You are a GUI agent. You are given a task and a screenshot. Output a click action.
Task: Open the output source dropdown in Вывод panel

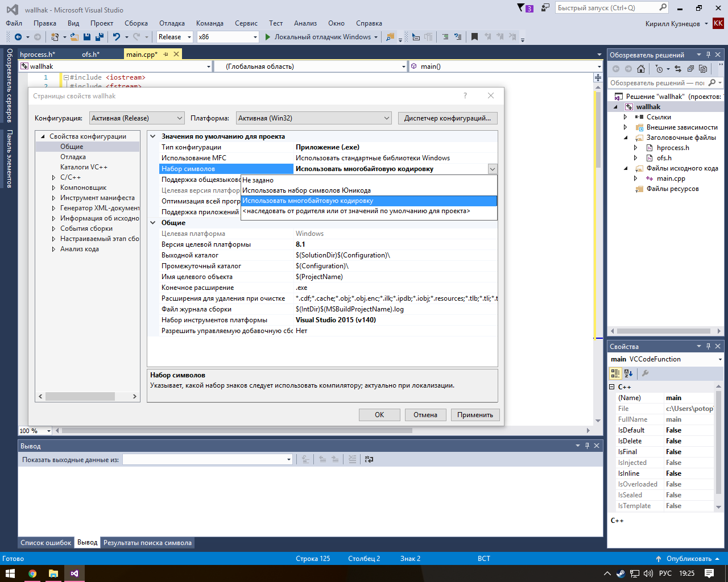tap(208, 459)
